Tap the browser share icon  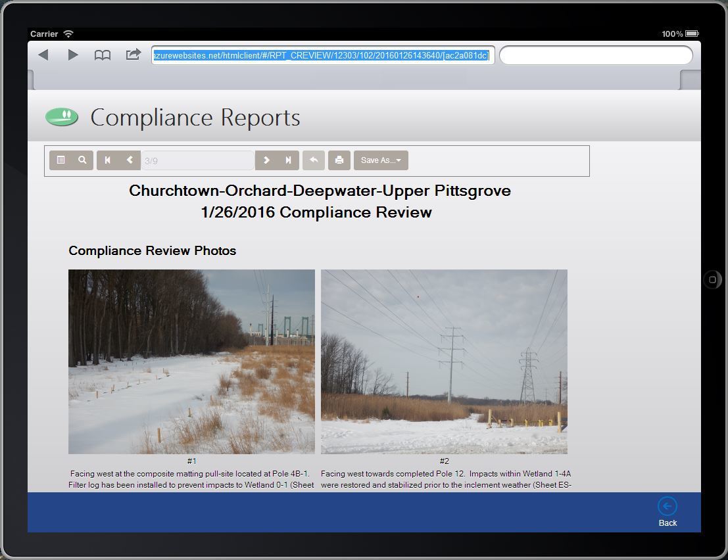[x=133, y=55]
